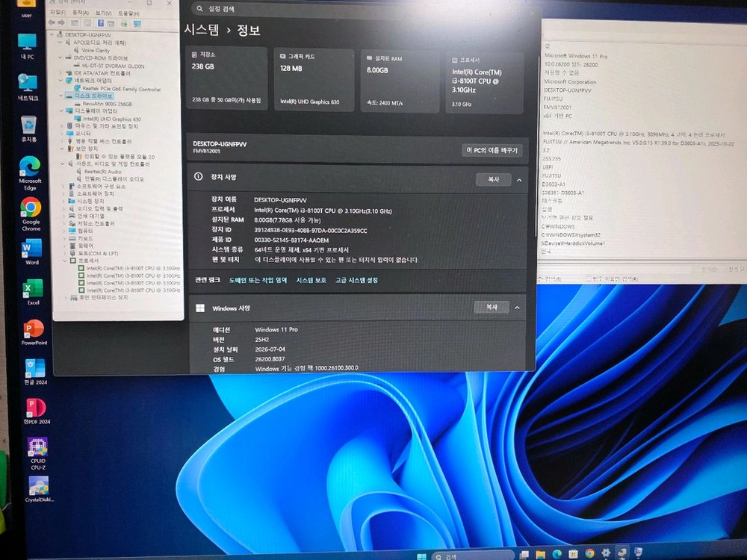Open the 한PDF 2024 desktop shortcut
Viewport: 747px width, 560px height.
pyautogui.click(x=37, y=411)
